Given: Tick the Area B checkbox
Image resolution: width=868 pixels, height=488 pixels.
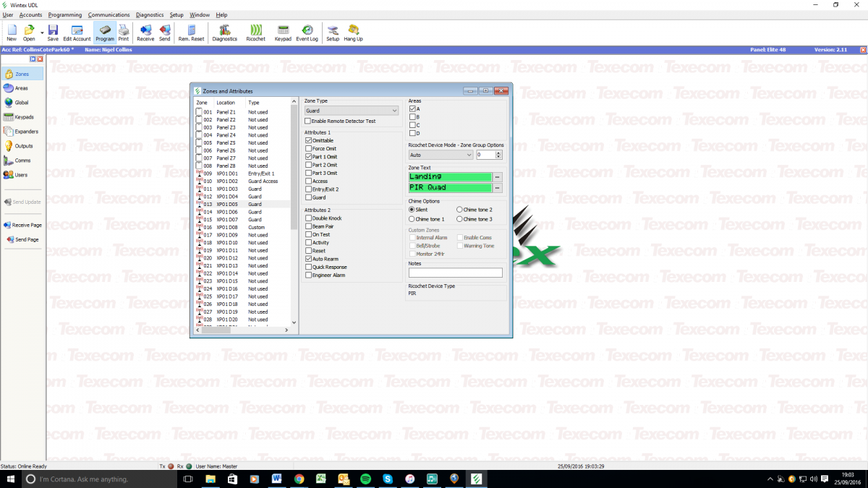Looking at the screenshot, I should pos(413,117).
